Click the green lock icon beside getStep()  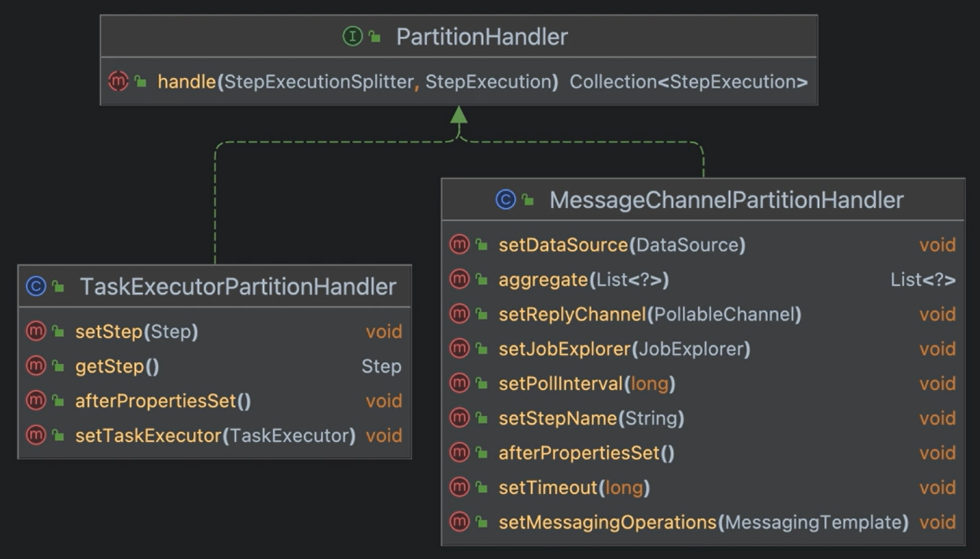59,367
